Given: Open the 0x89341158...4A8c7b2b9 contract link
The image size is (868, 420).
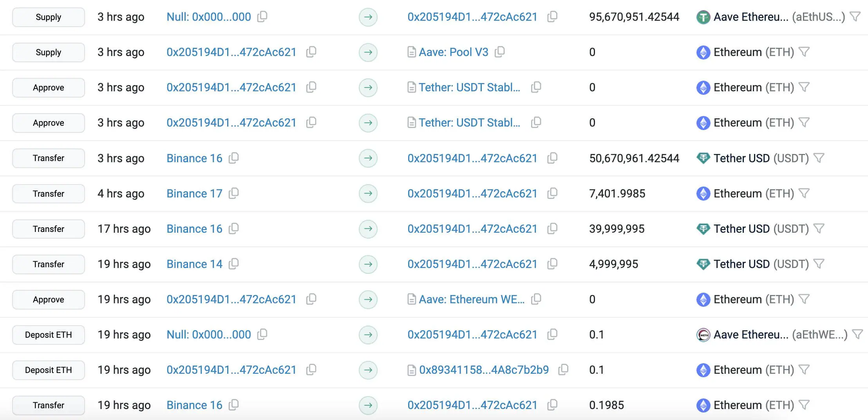Looking at the screenshot, I should point(484,370).
